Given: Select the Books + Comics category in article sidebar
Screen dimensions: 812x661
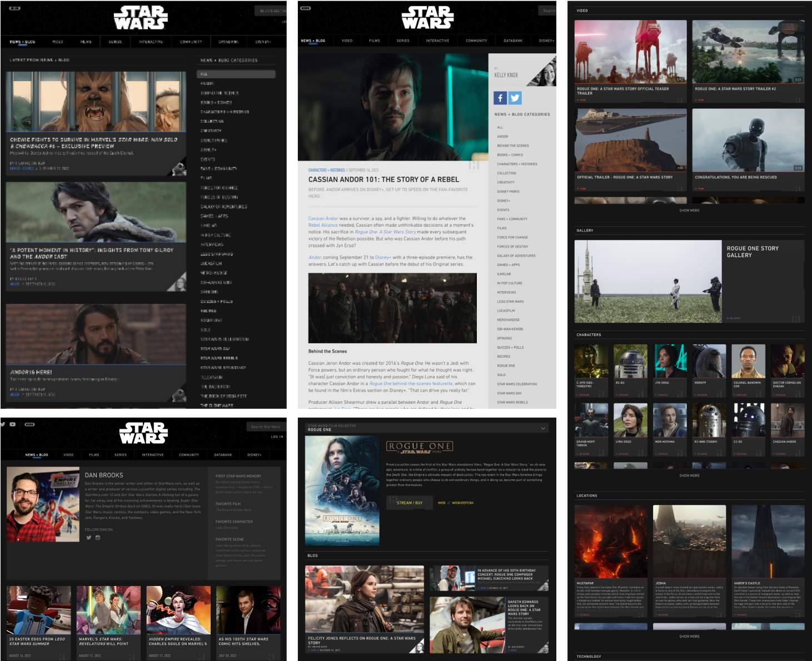Looking at the screenshot, I should tap(510, 155).
